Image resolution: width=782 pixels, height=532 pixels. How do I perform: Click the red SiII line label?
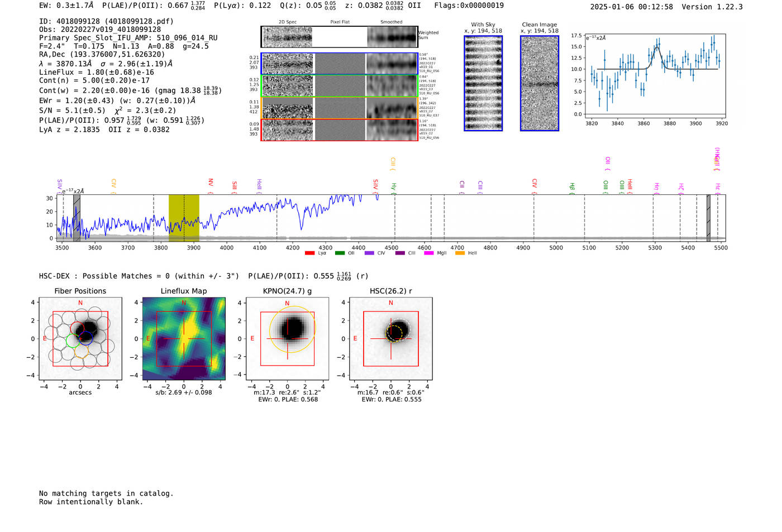(x=234, y=187)
